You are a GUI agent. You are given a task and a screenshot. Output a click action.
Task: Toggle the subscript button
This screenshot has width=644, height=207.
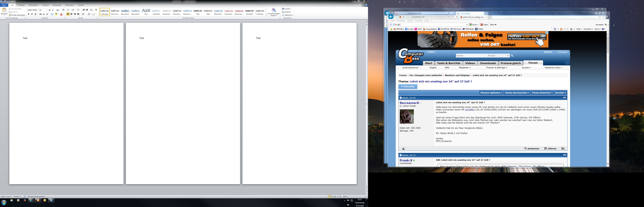(x=44, y=14)
